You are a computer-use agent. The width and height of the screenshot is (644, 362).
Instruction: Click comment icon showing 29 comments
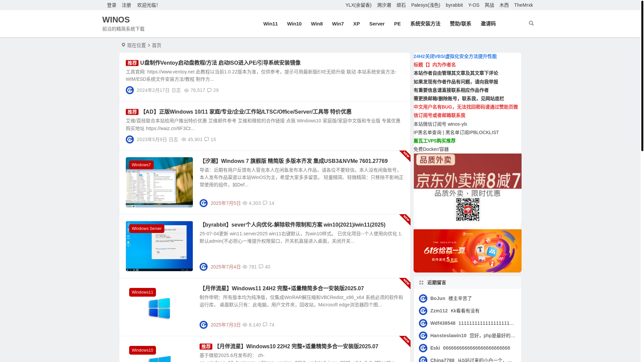209,90
